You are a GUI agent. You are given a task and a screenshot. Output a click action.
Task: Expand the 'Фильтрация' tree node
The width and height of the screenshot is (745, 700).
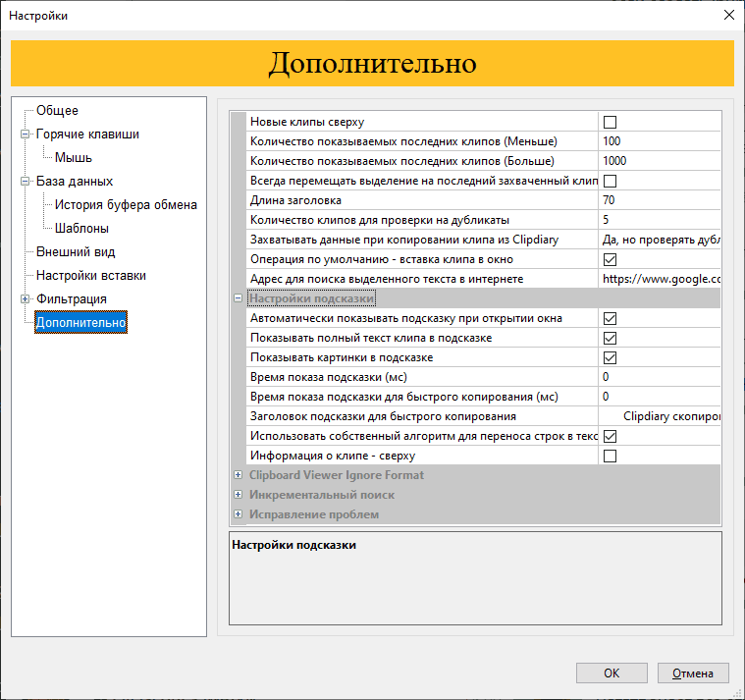pos(26,299)
